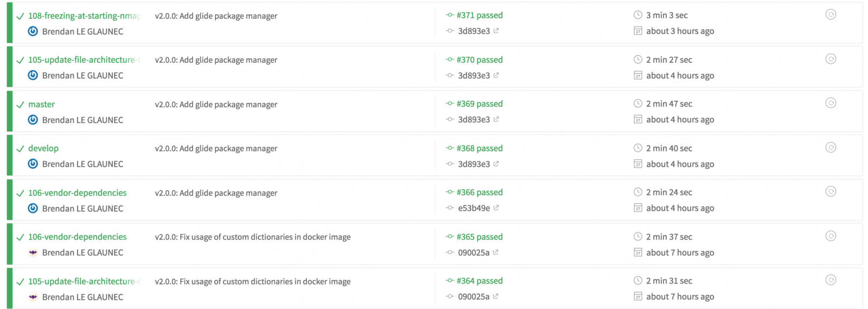
Task: Open build #366 passed link
Action: [x=480, y=192]
